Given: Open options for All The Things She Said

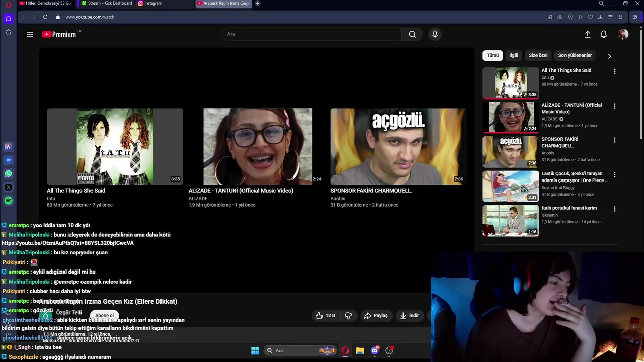Looking at the screenshot, I should (614, 71).
